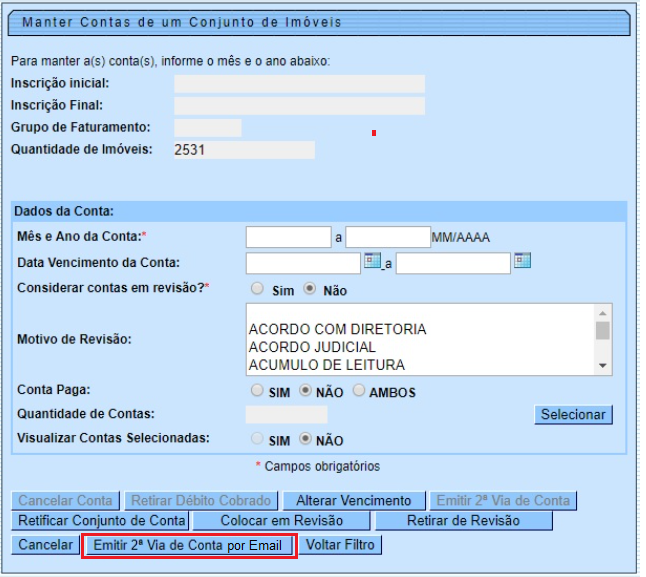Click Emitir 2ª Via de Conta por Email
646x577 pixels.
189,545
